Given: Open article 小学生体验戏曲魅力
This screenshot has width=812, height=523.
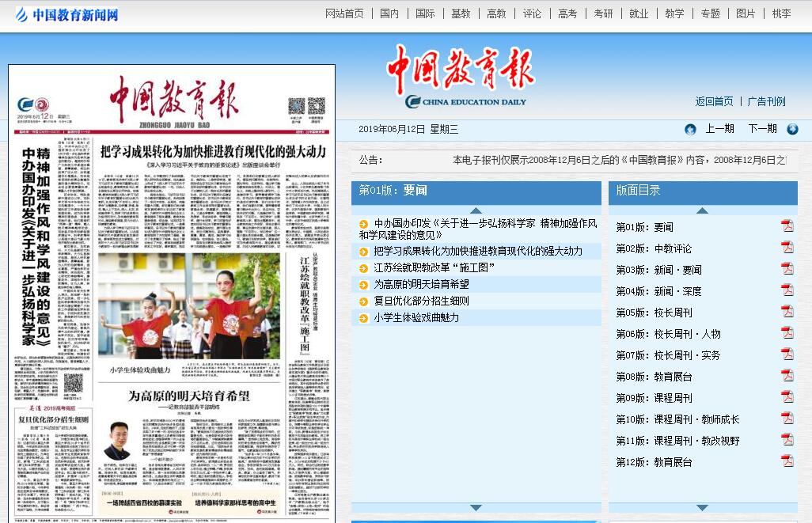Looking at the screenshot, I should [416, 317].
